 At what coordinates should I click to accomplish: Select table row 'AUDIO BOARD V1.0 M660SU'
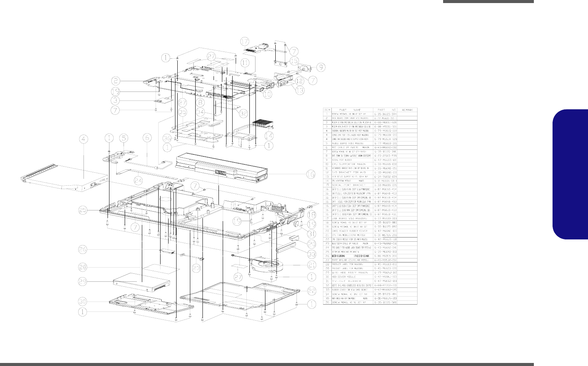tap(370, 143)
